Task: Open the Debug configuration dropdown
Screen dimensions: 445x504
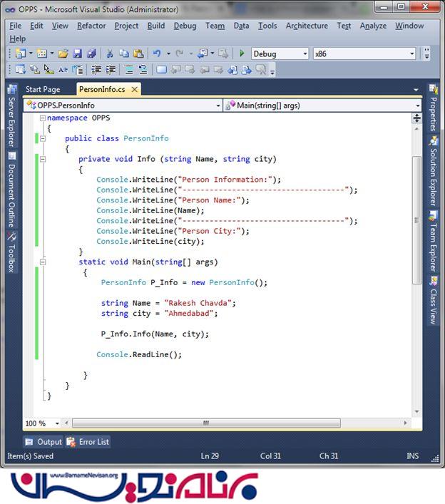Action: (x=280, y=54)
